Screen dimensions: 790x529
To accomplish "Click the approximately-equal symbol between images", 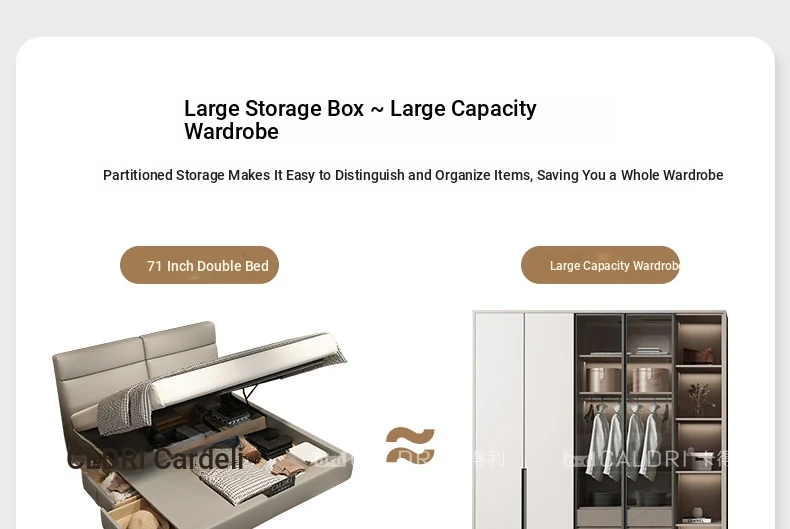I will pos(410,445).
